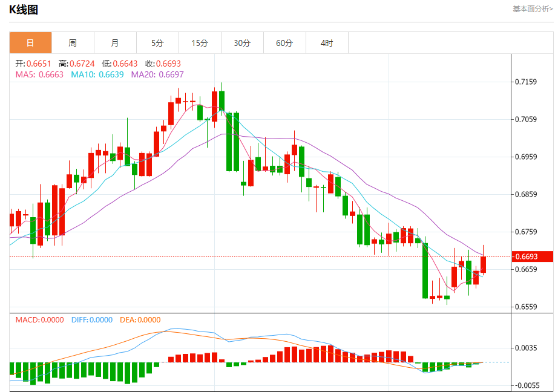
Task: Click the 0.6959 price axis label
Action: (526, 157)
